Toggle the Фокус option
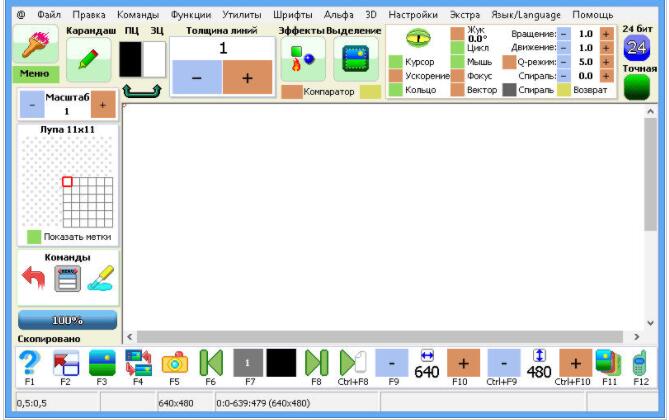 [x=457, y=76]
